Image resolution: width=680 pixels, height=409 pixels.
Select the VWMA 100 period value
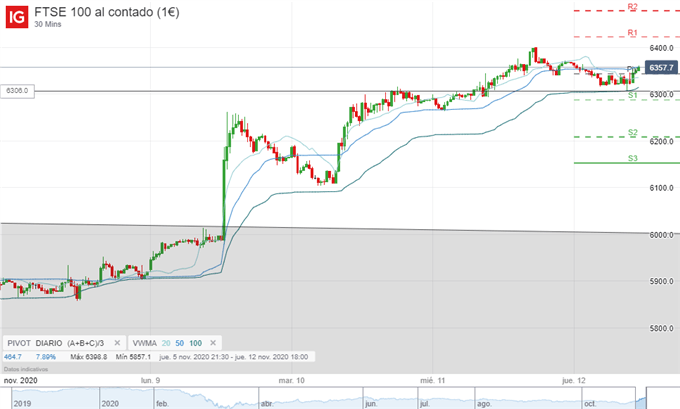point(196,343)
